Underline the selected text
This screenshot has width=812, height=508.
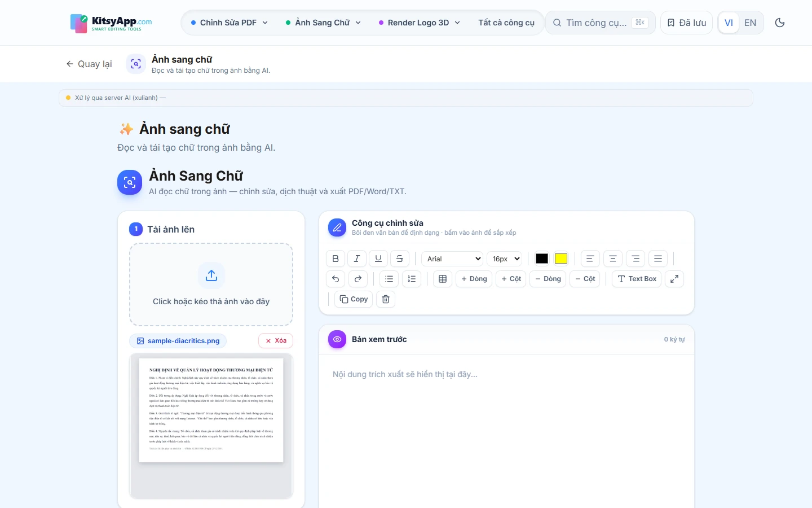click(x=378, y=259)
